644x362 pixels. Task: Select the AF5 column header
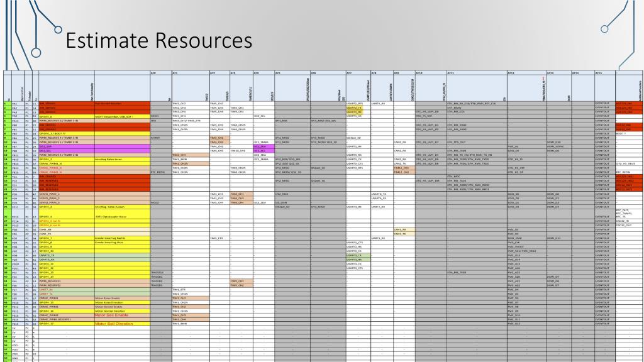pos(292,73)
